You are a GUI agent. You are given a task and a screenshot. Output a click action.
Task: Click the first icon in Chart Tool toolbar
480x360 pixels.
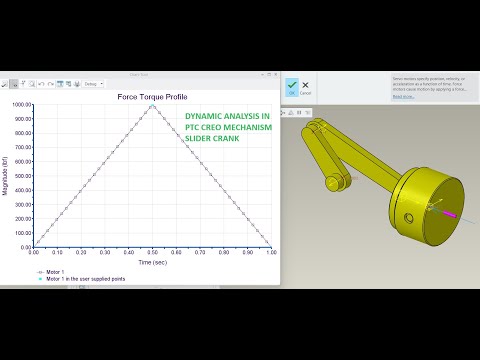[x=4, y=84]
